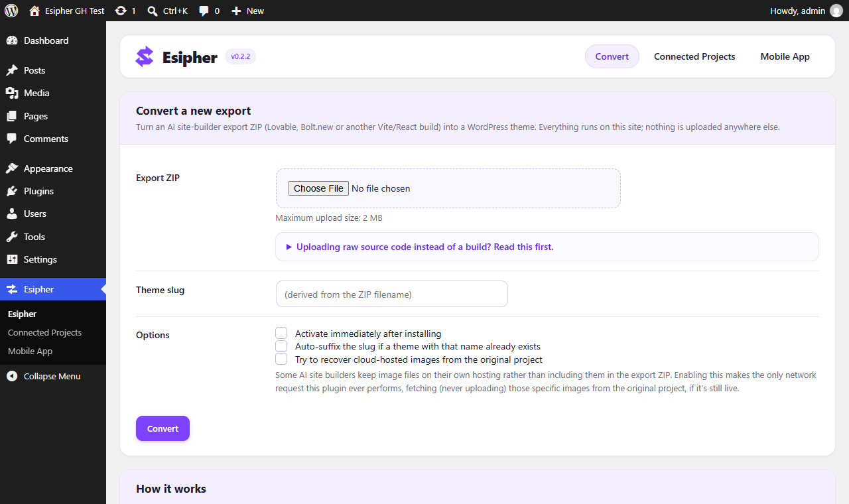Click the Pages icon in sidebar
The width and height of the screenshot is (849, 504).
click(x=12, y=116)
